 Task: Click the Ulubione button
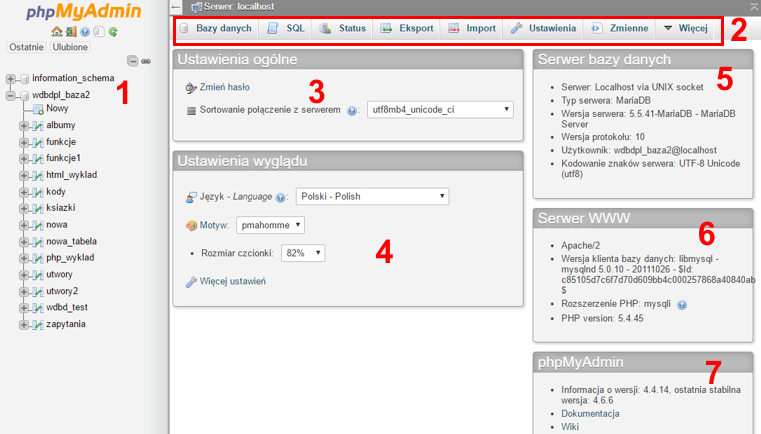tap(70, 47)
